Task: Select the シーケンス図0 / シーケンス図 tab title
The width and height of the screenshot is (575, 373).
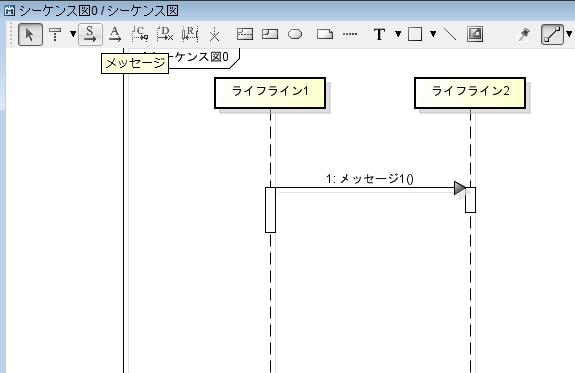Action: [99, 11]
